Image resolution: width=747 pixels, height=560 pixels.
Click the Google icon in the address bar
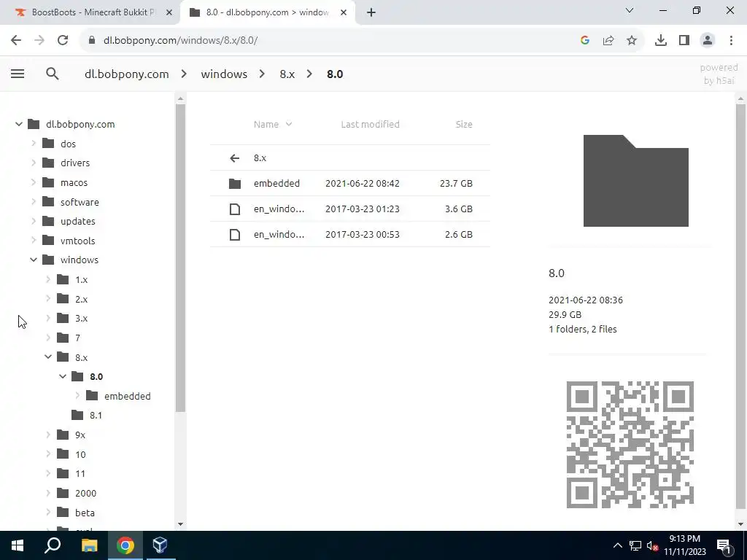point(585,41)
